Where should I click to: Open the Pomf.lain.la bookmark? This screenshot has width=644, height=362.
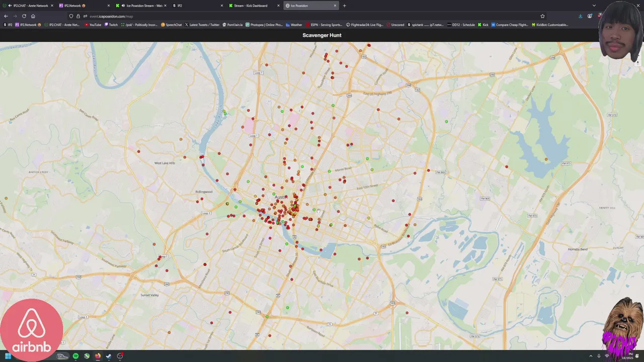pos(232,25)
